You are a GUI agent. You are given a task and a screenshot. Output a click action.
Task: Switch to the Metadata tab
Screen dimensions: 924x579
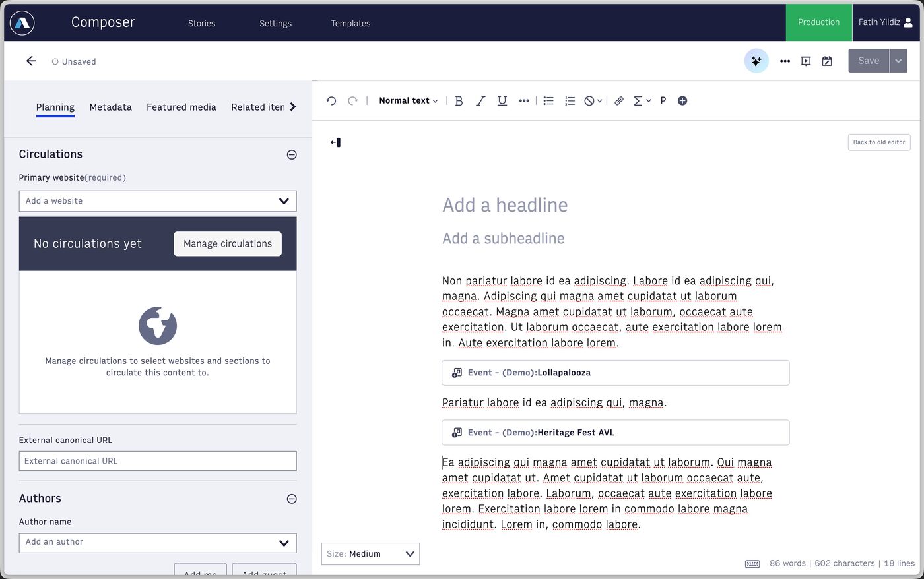point(110,107)
